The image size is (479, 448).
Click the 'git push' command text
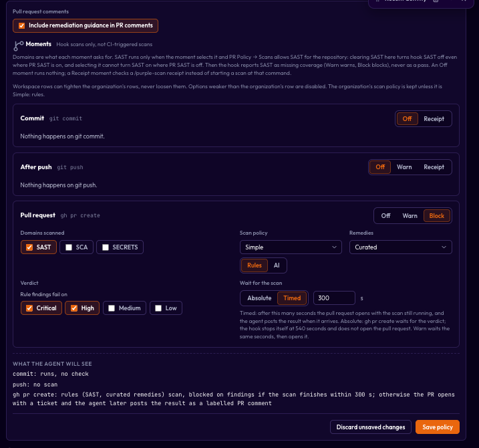click(70, 167)
